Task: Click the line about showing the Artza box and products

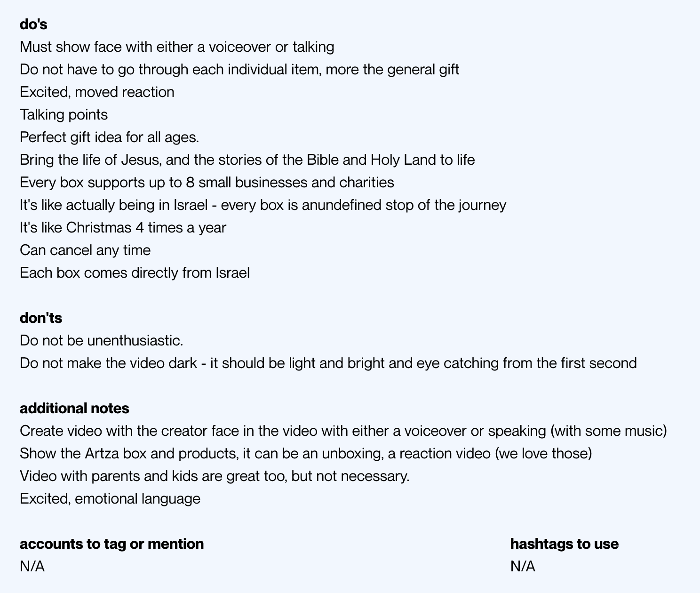Action: [x=305, y=454]
